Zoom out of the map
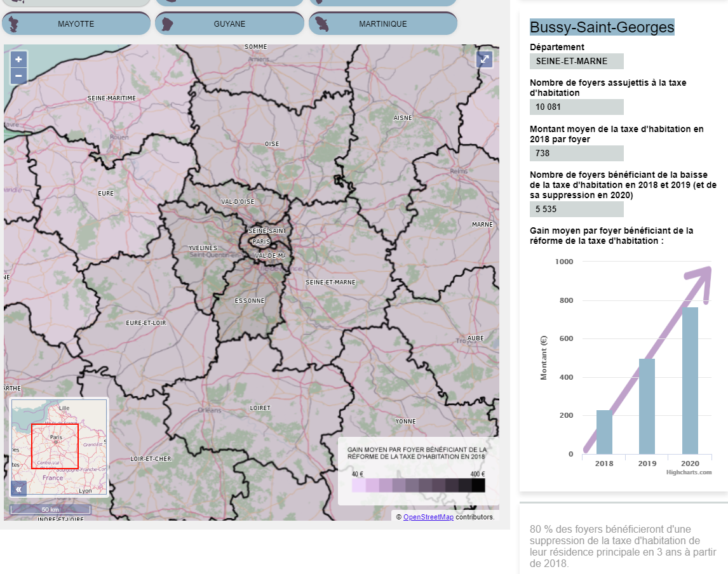The image size is (728, 574). click(18, 76)
